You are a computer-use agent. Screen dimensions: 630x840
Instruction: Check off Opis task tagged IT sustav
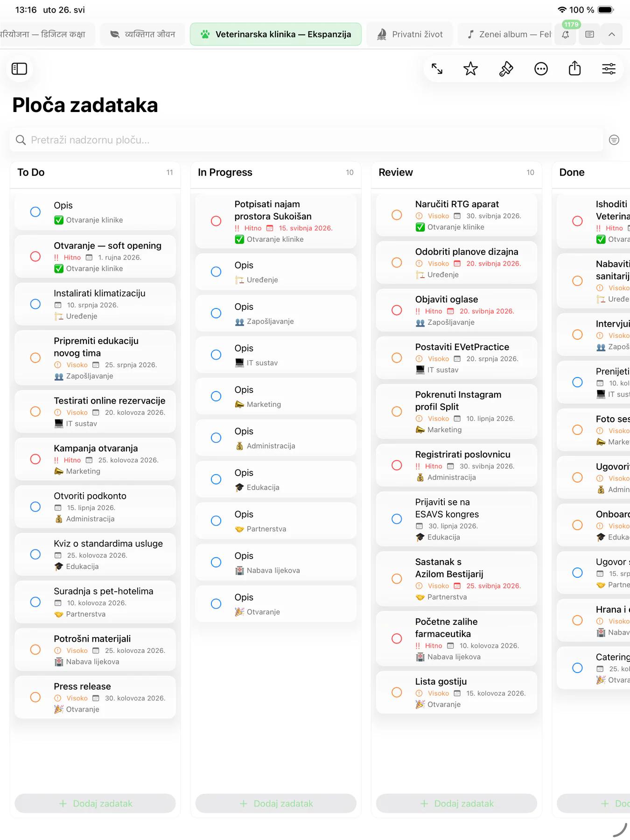point(216,355)
